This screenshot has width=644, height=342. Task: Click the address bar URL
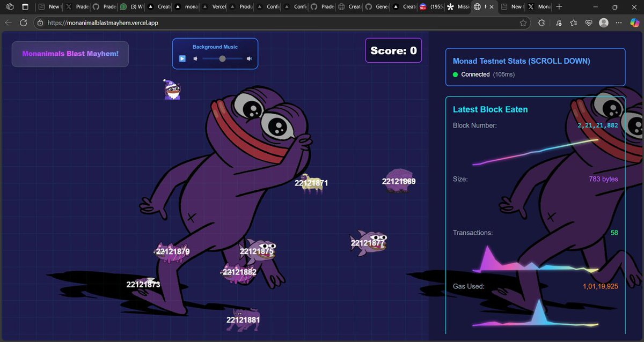(x=103, y=23)
